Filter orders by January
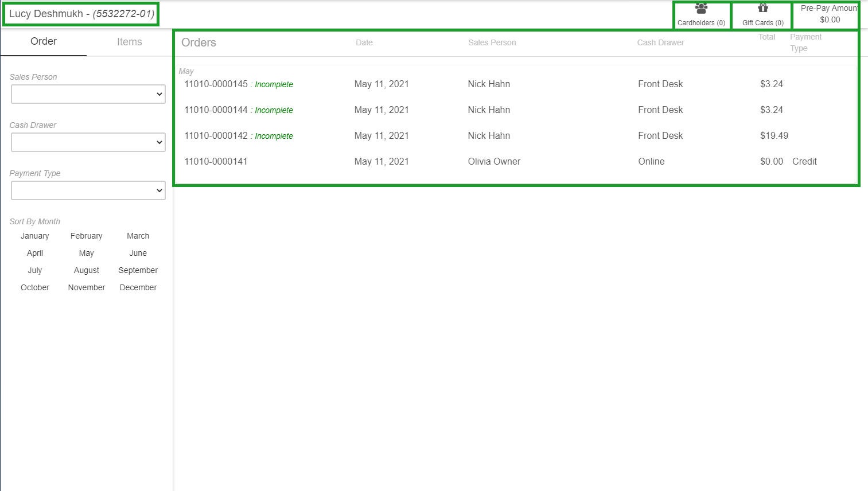 (35, 236)
